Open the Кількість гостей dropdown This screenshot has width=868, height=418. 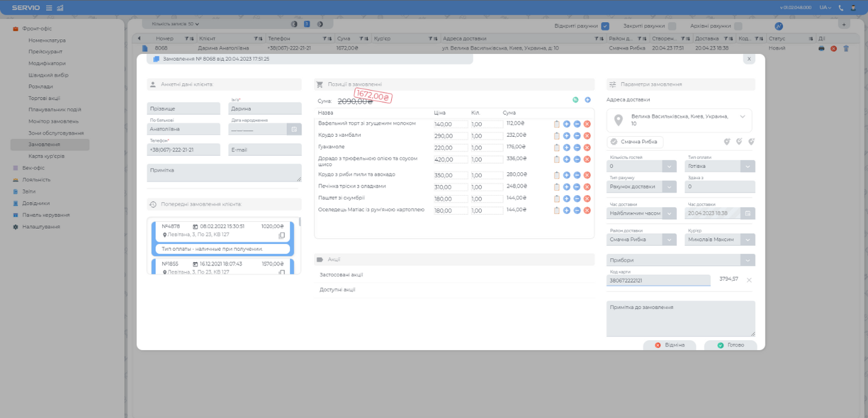tap(669, 167)
